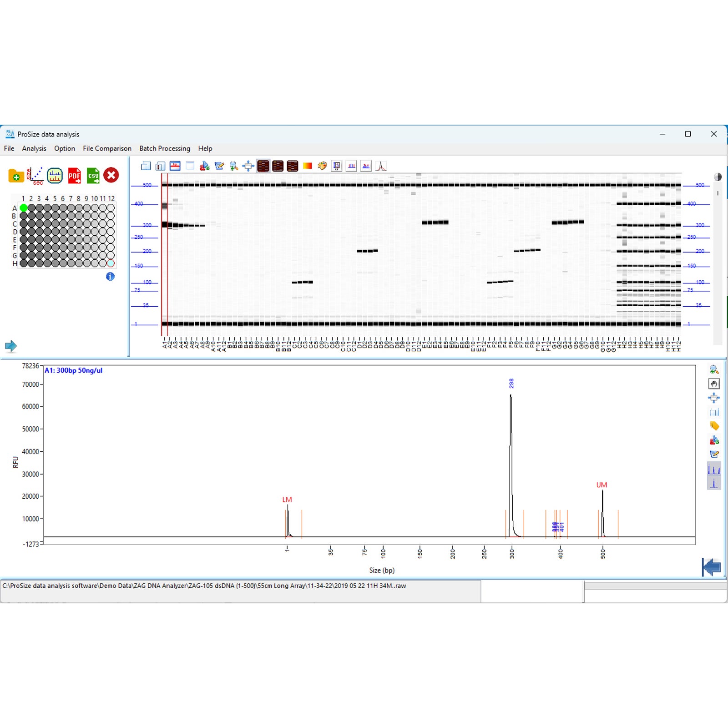Screen dimensions: 728x728
Task: Click the red selected-lane marker on the gel
Action: coord(165,255)
